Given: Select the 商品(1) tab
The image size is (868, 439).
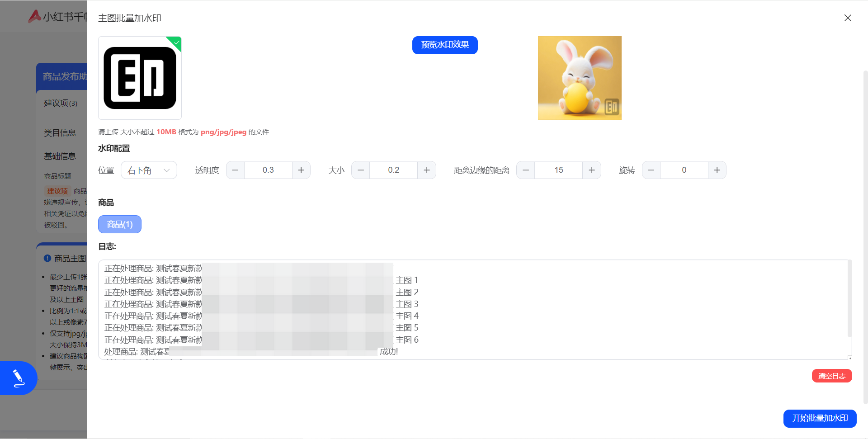Looking at the screenshot, I should pyautogui.click(x=120, y=224).
